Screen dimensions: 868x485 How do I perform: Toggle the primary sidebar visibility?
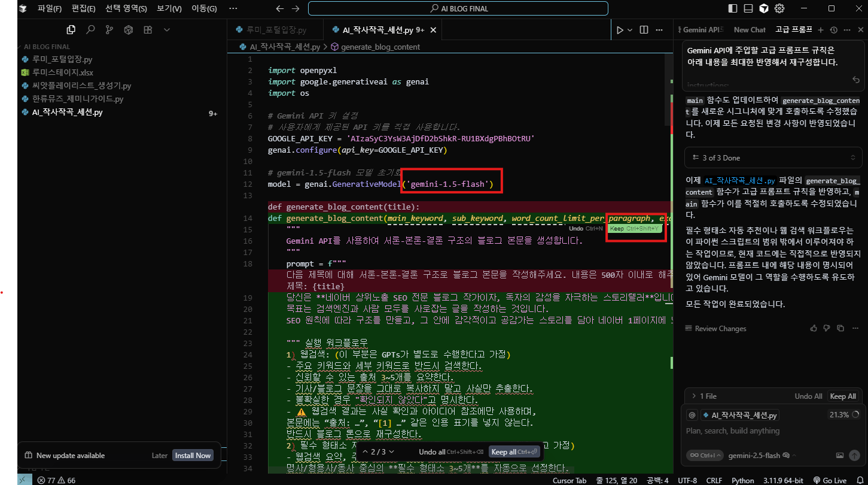click(733, 8)
